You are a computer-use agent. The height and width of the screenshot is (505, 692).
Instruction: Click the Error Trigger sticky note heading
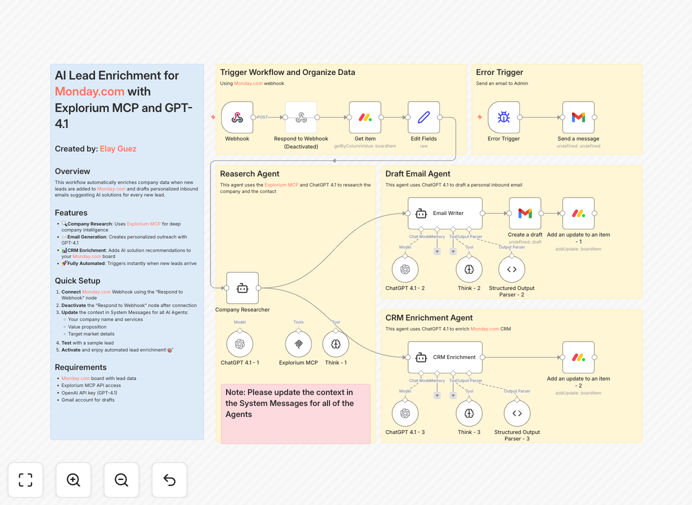[x=499, y=72]
